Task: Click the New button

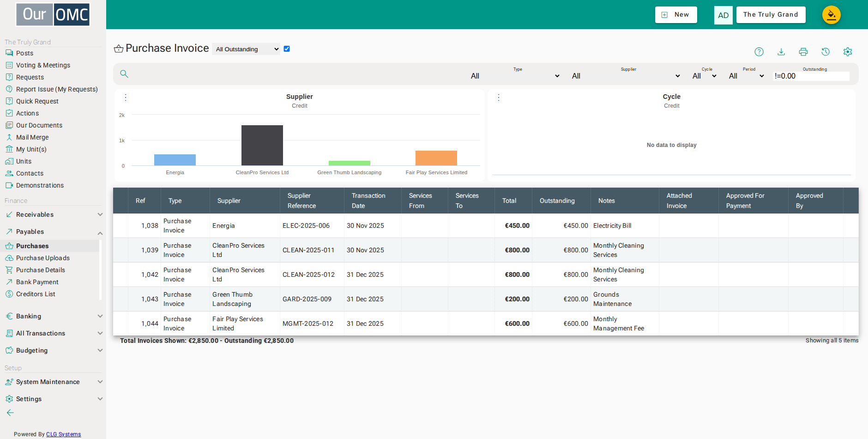Action: pyautogui.click(x=676, y=15)
